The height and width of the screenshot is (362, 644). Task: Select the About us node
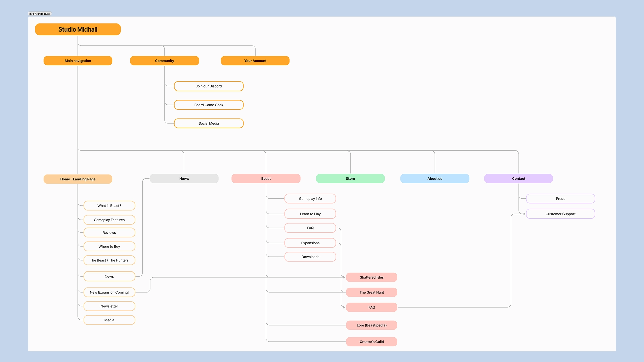pos(435,178)
